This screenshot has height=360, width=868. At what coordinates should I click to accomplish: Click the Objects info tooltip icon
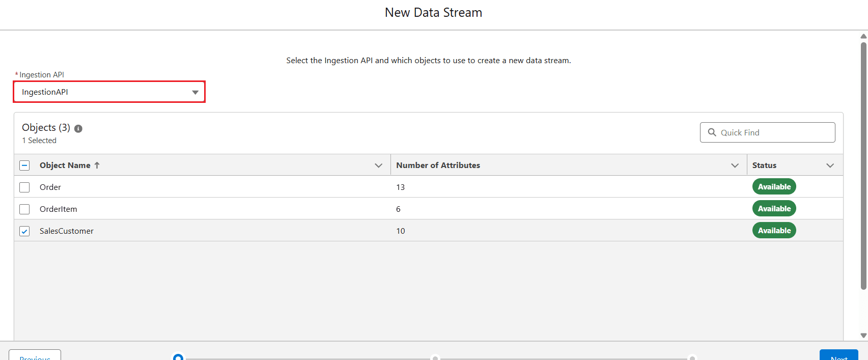(x=78, y=129)
